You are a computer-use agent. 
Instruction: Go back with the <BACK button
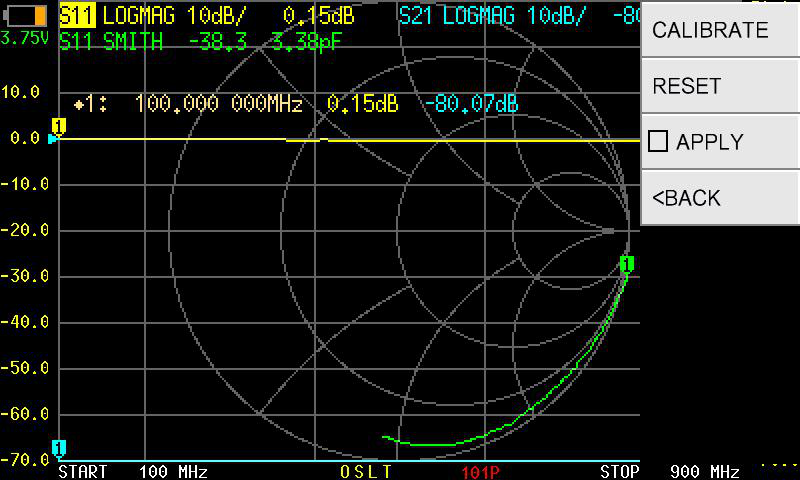pyautogui.click(x=720, y=198)
